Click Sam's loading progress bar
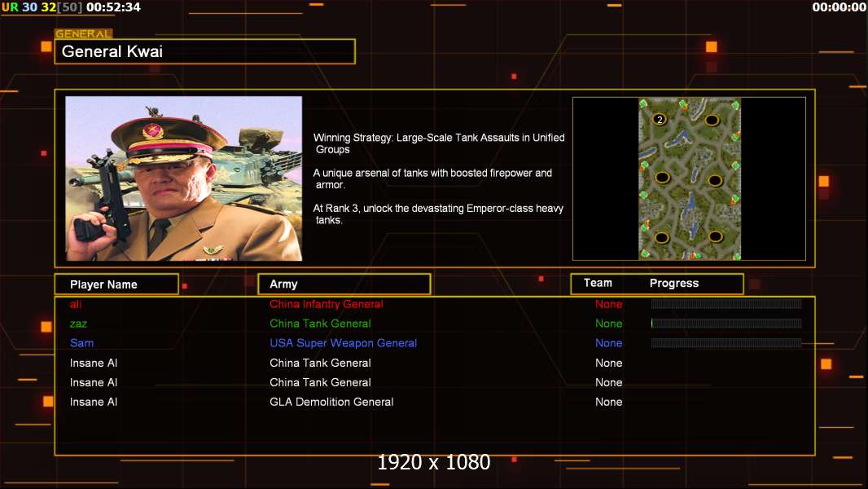Viewport: 868px width, 489px height. tap(726, 343)
